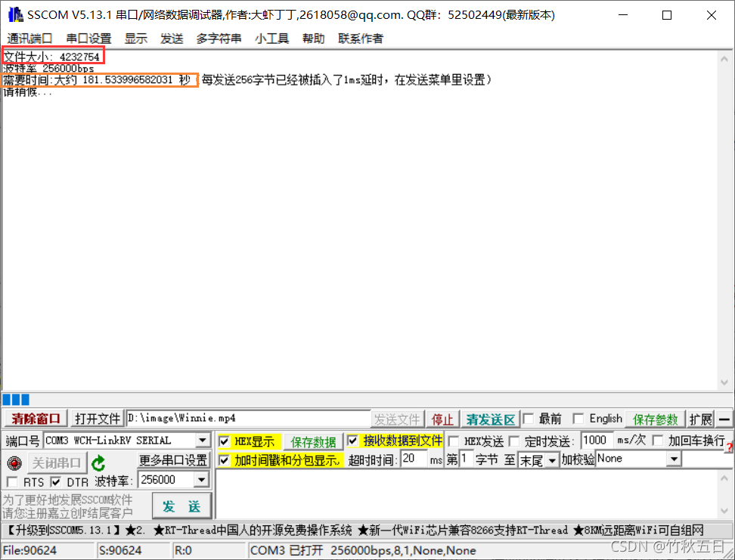Click the red question mark help icon
The image size is (735, 560).
(729, 447)
